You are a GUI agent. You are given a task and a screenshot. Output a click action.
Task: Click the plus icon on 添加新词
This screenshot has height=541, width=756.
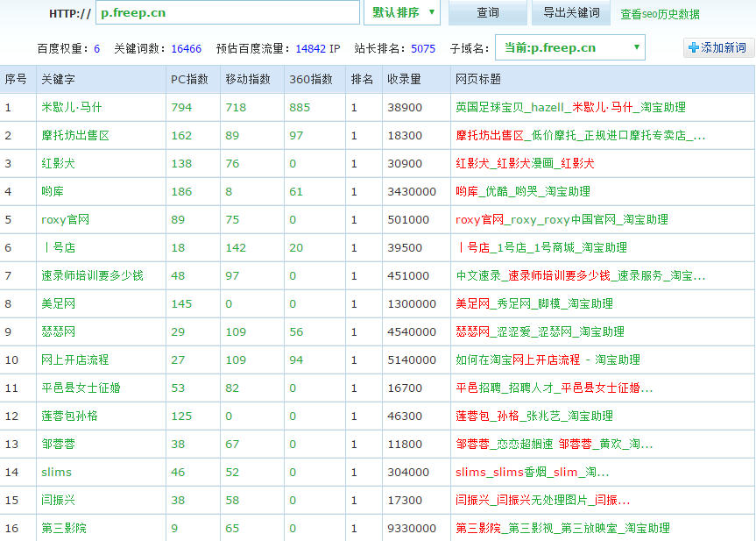click(x=694, y=48)
